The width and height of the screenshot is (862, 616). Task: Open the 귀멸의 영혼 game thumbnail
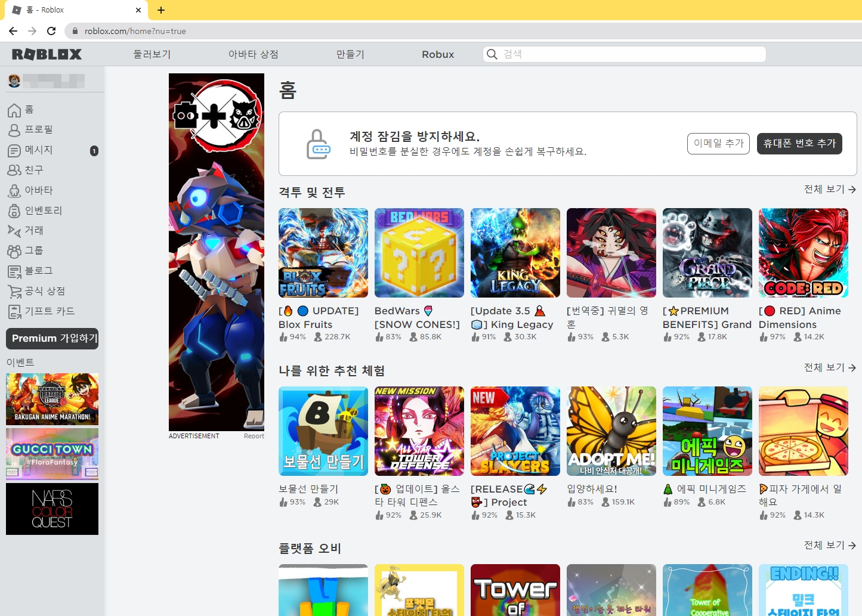click(611, 253)
